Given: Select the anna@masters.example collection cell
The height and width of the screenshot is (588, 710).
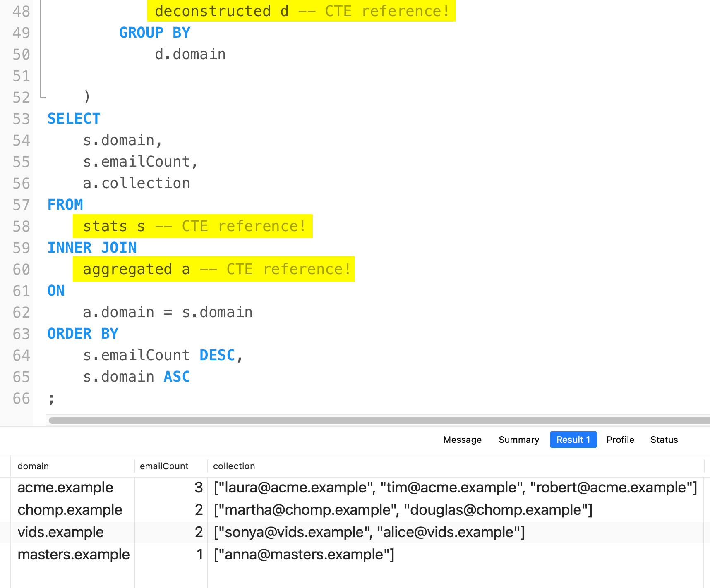Looking at the screenshot, I should 304,555.
